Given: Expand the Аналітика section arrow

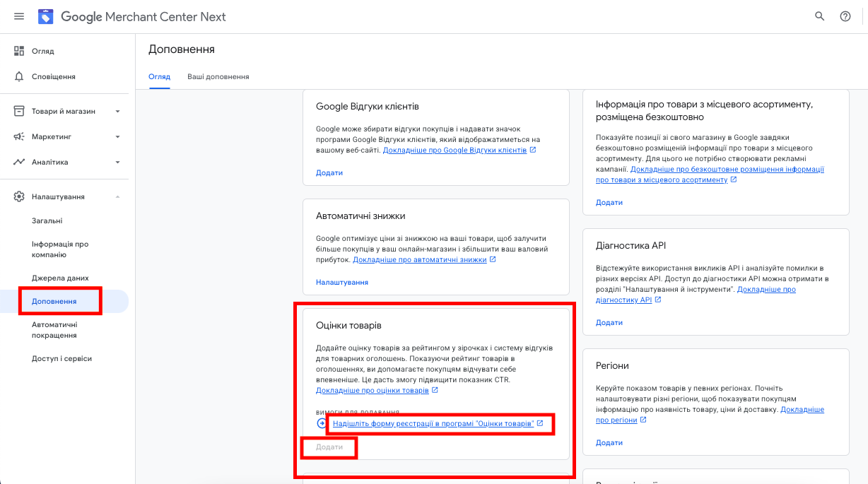Looking at the screenshot, I should (118, 162).
